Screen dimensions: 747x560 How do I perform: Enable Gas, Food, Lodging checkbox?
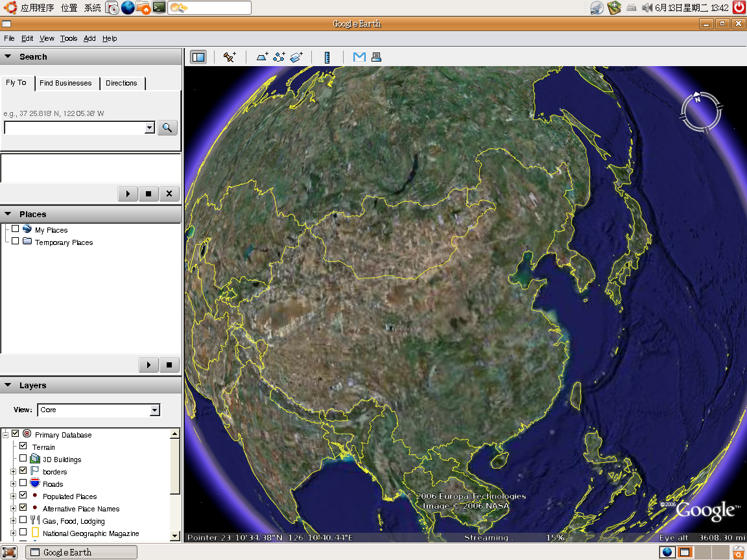[x=23, y=520]
